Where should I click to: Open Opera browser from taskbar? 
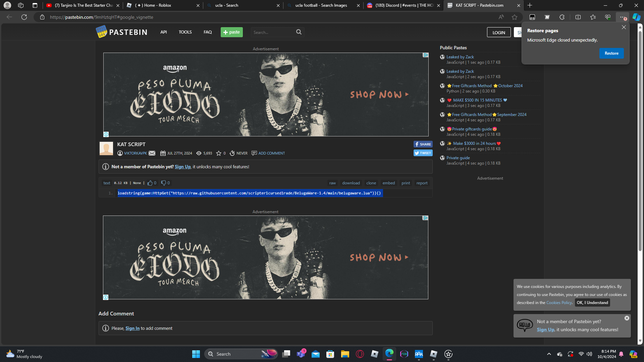360,354
